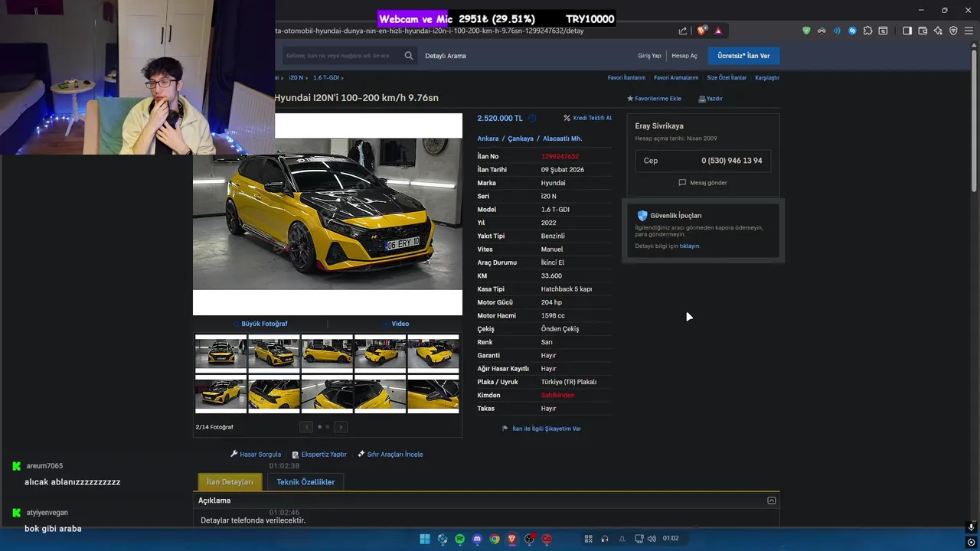This screenshot has height=551, width=980.
Task: Open the Video tab under the photo
Action: (396, 324)
